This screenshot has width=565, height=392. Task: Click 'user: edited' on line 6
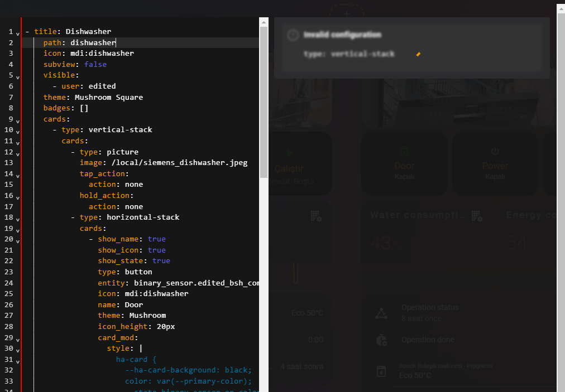(89, 86)
